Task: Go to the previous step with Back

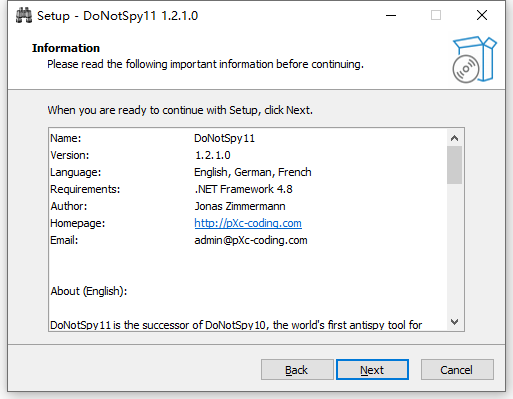Action: tap(297, 370)
